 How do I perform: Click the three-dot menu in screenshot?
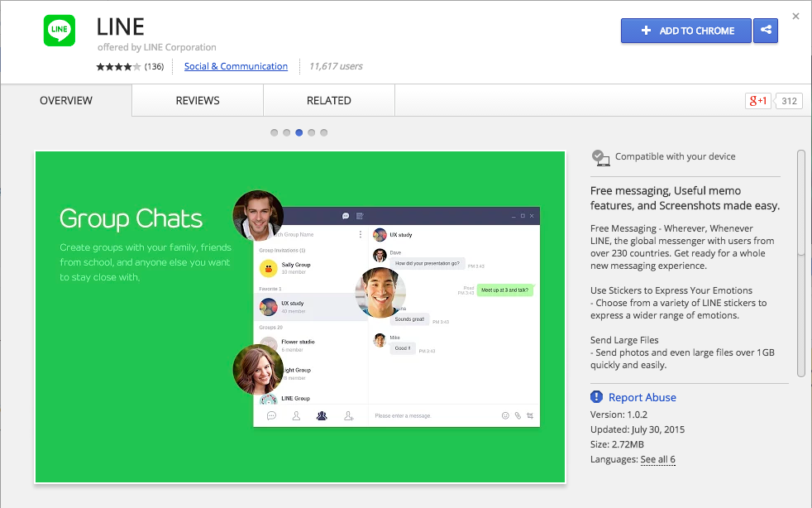tap(361, 234)
